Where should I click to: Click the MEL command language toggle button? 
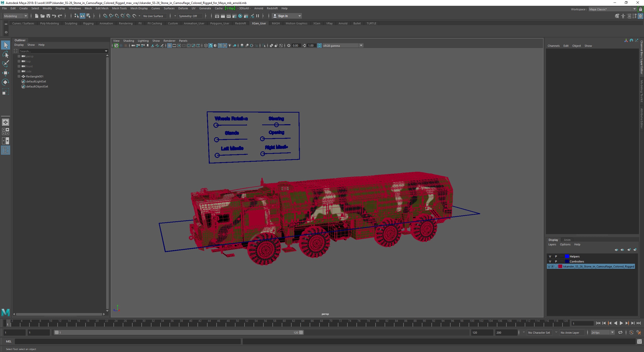tap(9, 341)
